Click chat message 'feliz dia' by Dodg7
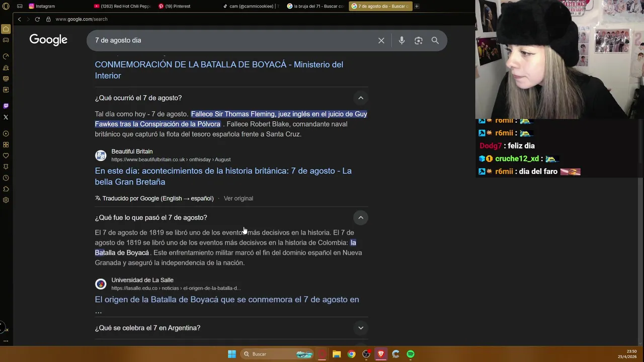This screenshot has height=362, width=644. (x=521, y=146)
